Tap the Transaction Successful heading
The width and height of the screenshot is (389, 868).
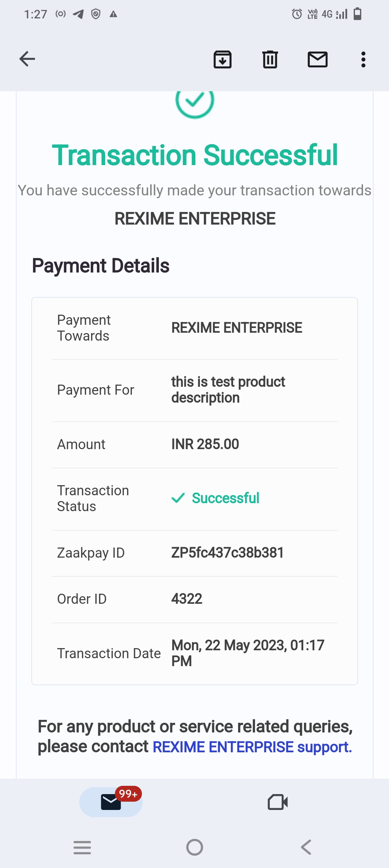pyautogui.click(x=195, y=155)
